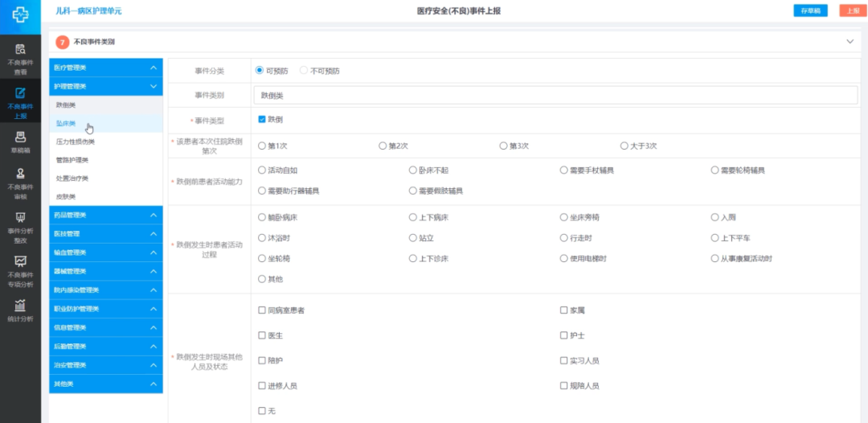Viewport: 868px width, 423px height.
Task: Select 躺卧病床 activity option
Action: (262, 217)
